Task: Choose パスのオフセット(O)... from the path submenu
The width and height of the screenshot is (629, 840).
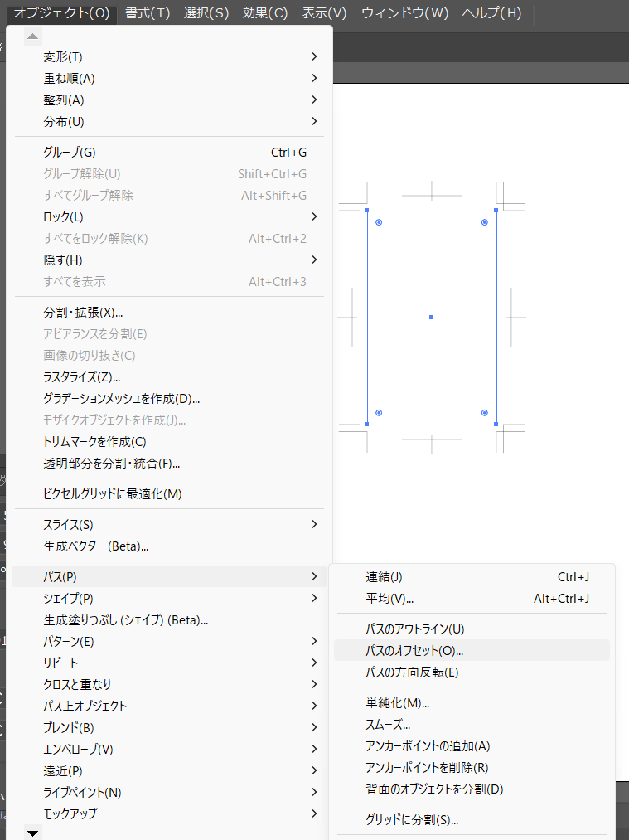Action: pos(414,651)
